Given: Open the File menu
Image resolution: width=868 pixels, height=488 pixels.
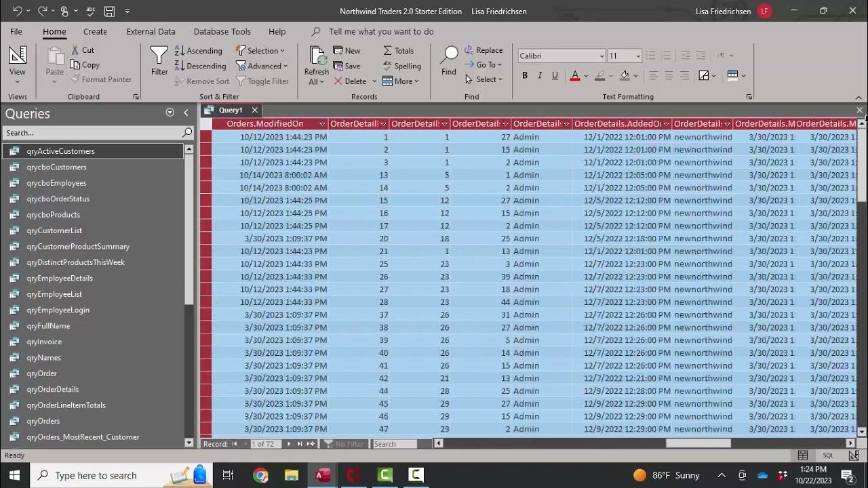Looking at the screenshot, I should pos(16,31).
